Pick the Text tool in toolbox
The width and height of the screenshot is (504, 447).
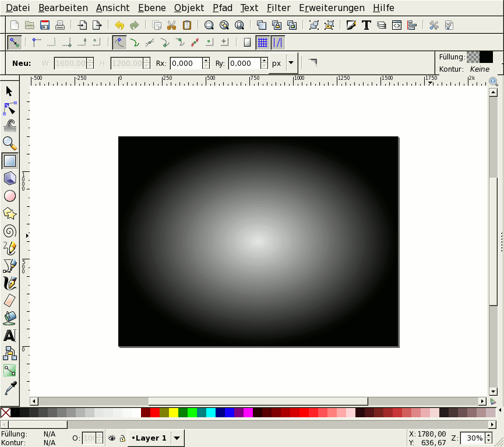[9, 336]
